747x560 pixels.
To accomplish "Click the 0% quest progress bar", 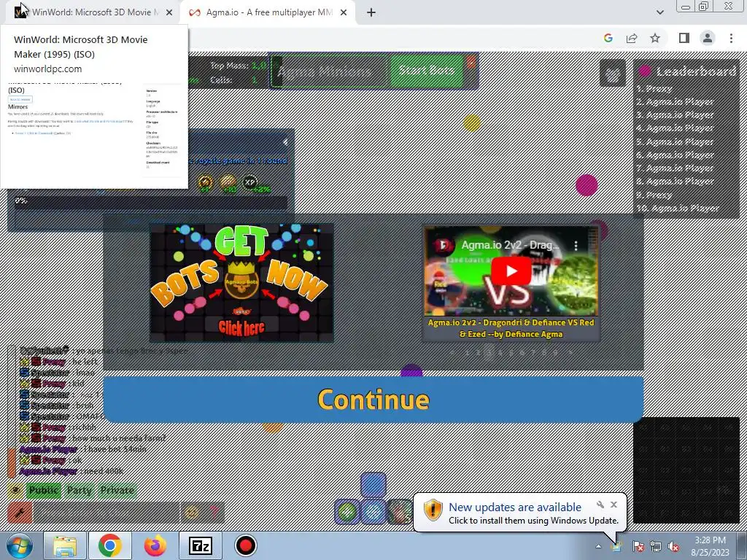I will point(150,201).
